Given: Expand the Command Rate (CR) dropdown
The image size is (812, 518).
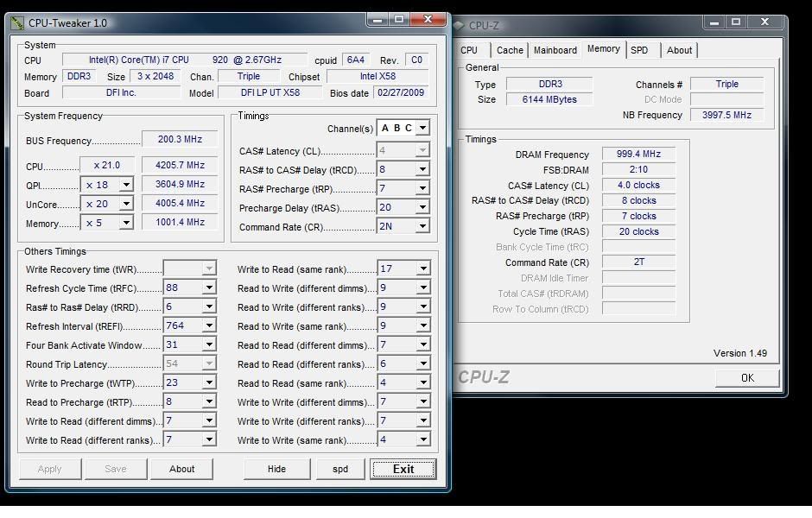Looking at the screenshot, I should [422, 226].
